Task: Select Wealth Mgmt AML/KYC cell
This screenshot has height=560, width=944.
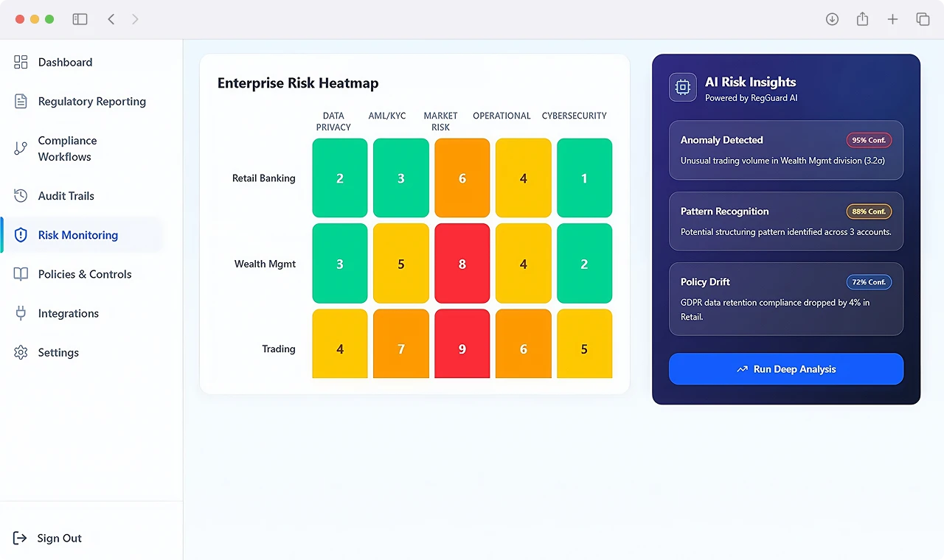Action: point(401,264)
